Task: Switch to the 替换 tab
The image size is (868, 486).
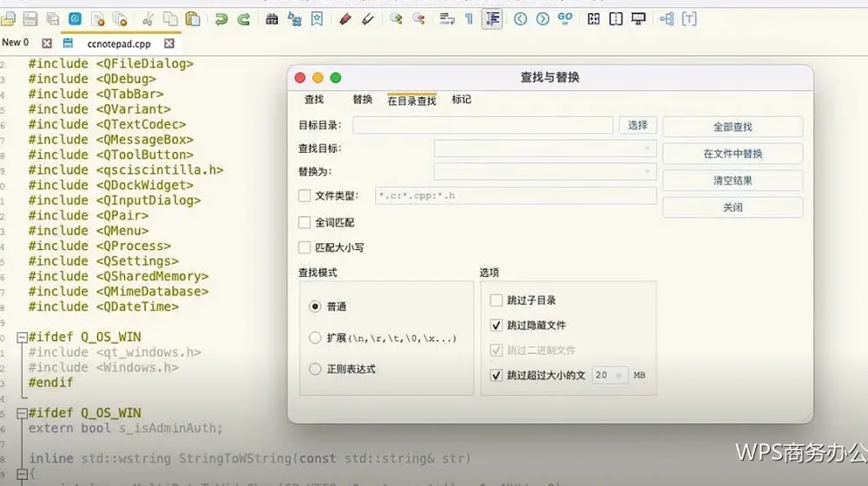Action: click(x=362, y=99)
